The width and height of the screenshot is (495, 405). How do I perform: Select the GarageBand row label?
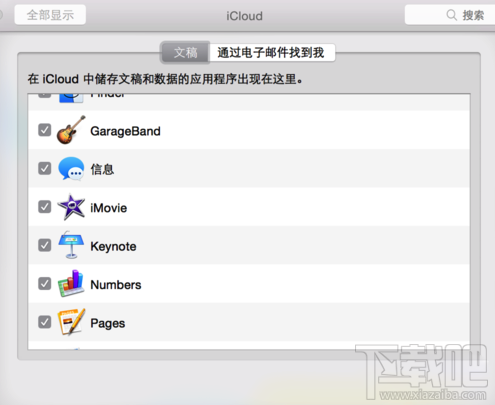[x=125, y=131]
